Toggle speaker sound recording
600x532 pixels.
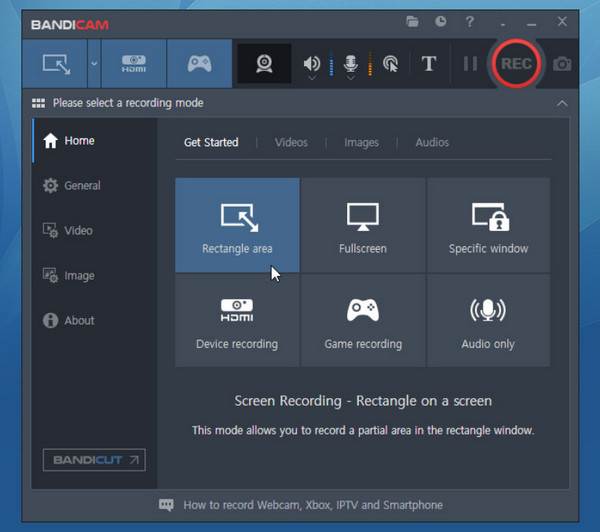pyautogui.click(x=312, y=64)
